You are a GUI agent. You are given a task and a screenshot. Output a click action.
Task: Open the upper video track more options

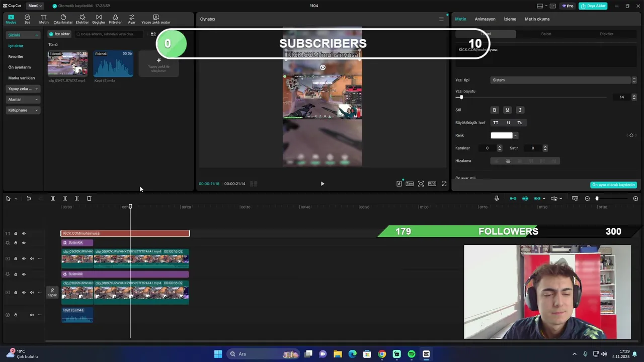pyautogui.click(x=40, y=258)
